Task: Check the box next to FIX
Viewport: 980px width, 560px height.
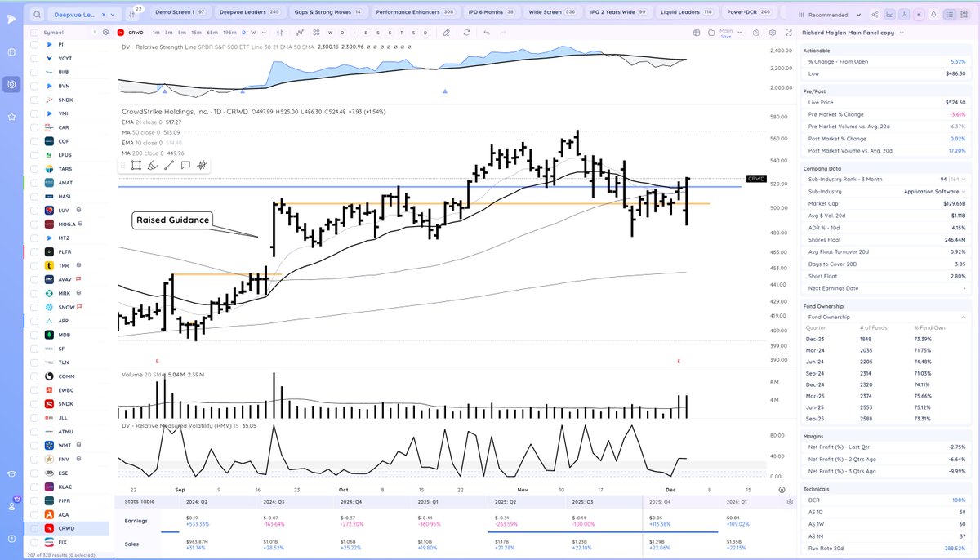Action: [34, 542]
